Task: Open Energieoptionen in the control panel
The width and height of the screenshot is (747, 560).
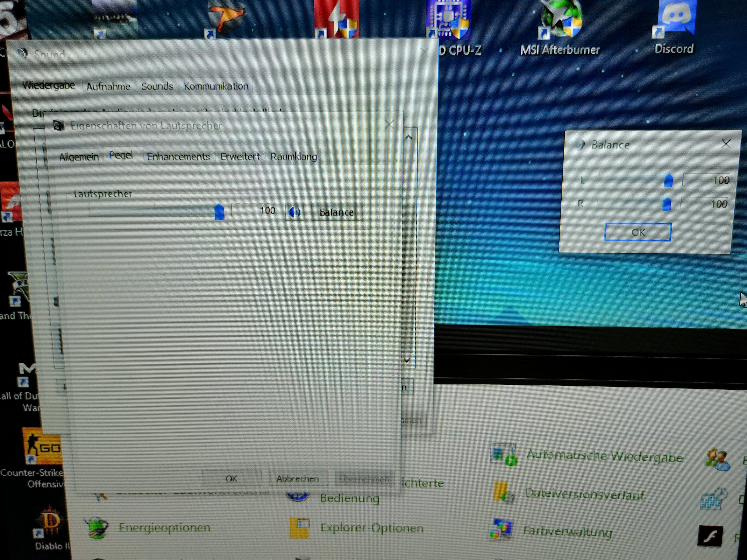Action: point(164,527)
